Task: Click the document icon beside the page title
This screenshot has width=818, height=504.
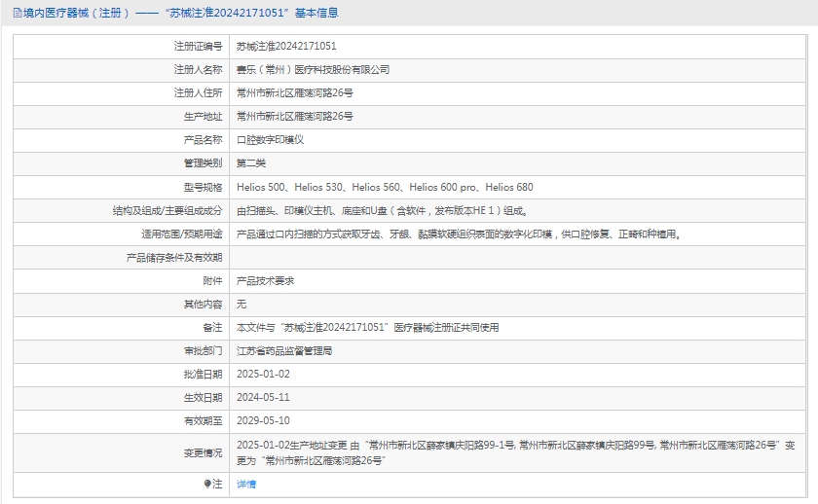Action: (x=17, y=13)
